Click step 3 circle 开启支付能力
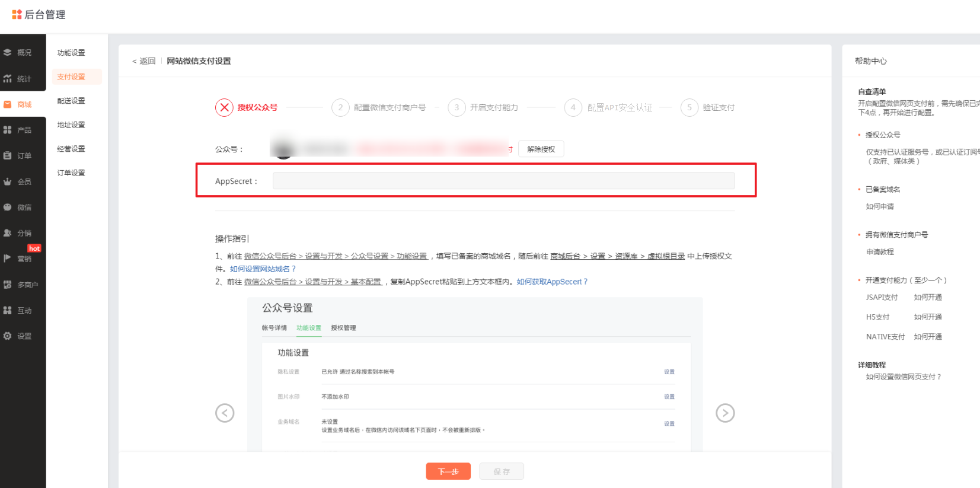This screenshot has height=488, width=980. (x=457, y=107)
